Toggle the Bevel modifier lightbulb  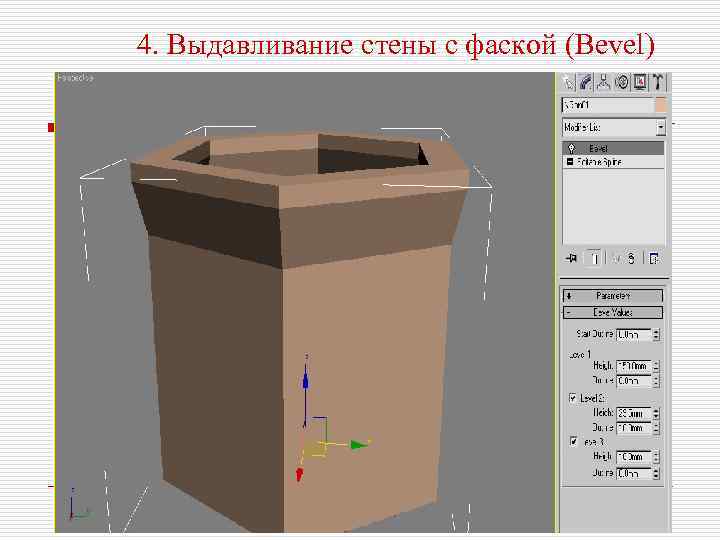tap(572, 148)
